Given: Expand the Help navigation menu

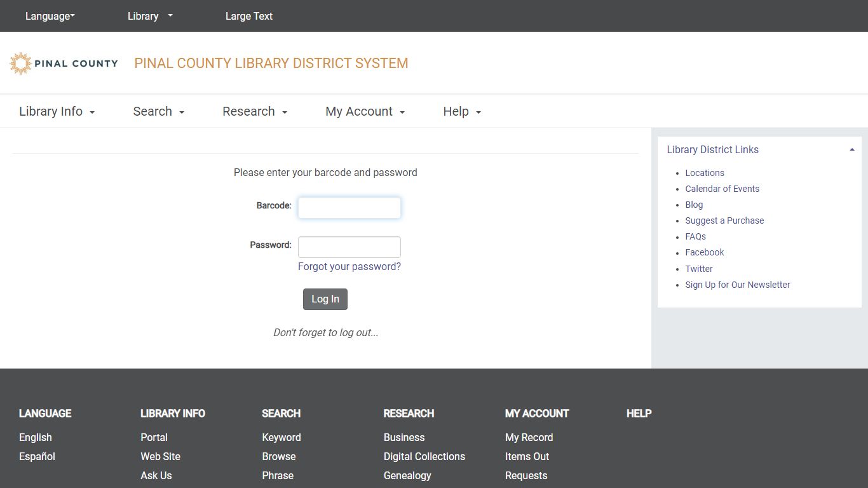Looking at the screenshot, I should click(462, 111).
